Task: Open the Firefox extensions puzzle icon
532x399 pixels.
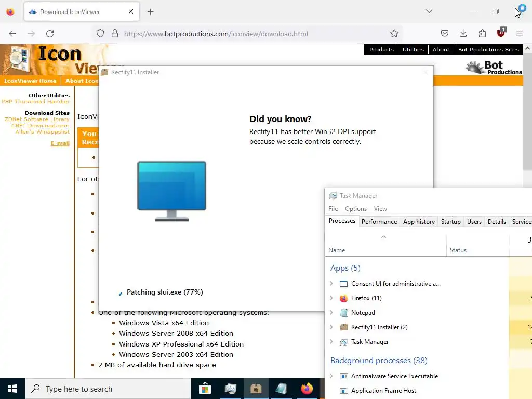Action: (x=482, y=34)
